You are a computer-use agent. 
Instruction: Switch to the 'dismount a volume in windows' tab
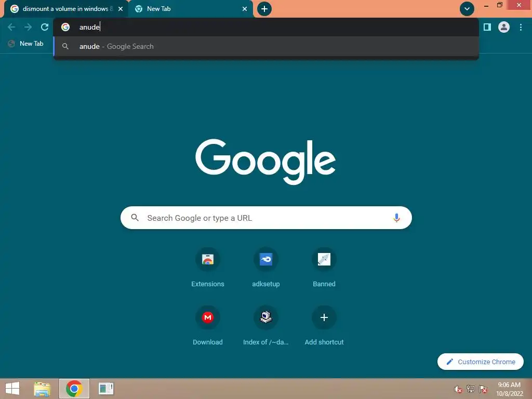66,9
